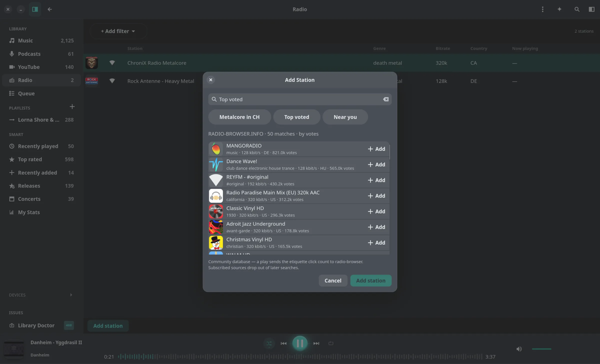600x364 pixels.
Task: Add the MANGORADIO station
Action: pos(376,149)
